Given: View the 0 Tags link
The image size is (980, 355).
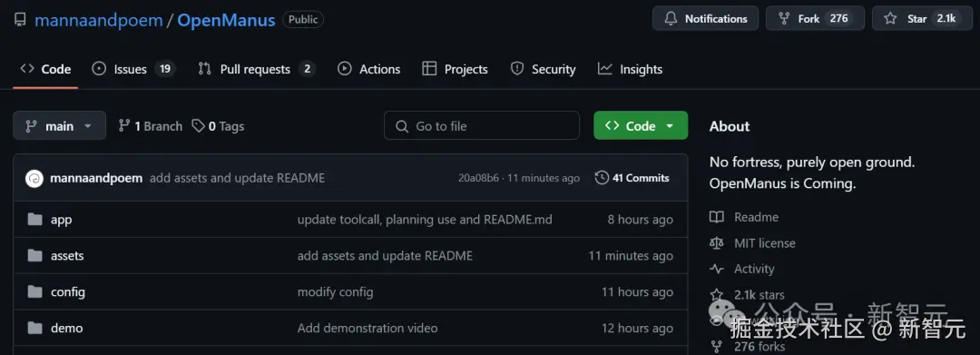Looking at the screenshot, I should [x=218, y=126].
